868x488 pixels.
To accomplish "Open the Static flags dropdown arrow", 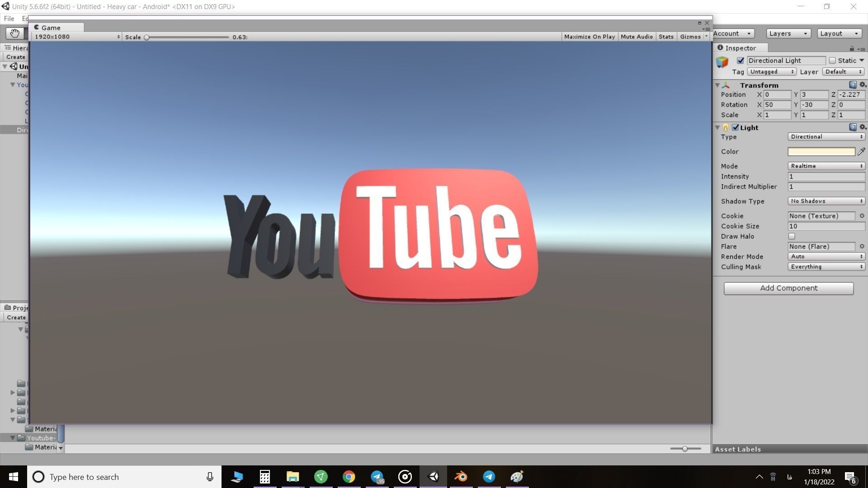I will point(862,61).
